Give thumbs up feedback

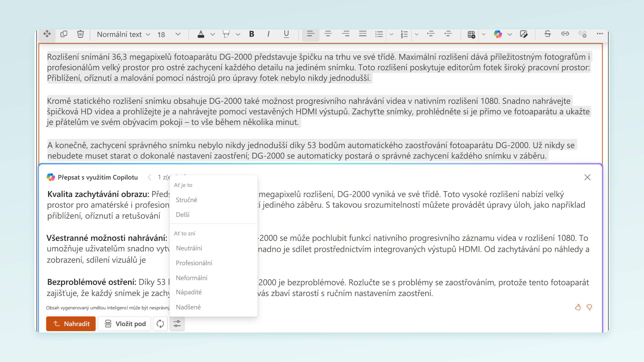(x=578, y=307)
